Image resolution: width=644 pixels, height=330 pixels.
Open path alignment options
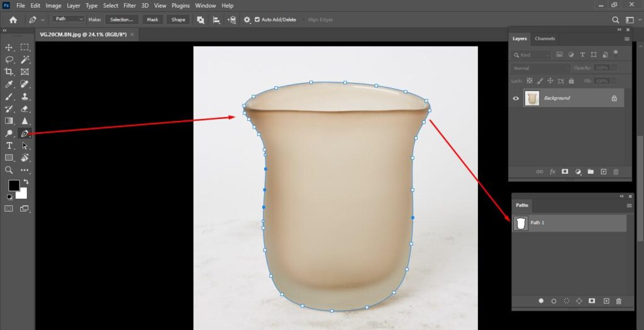(x=216, y=20)
